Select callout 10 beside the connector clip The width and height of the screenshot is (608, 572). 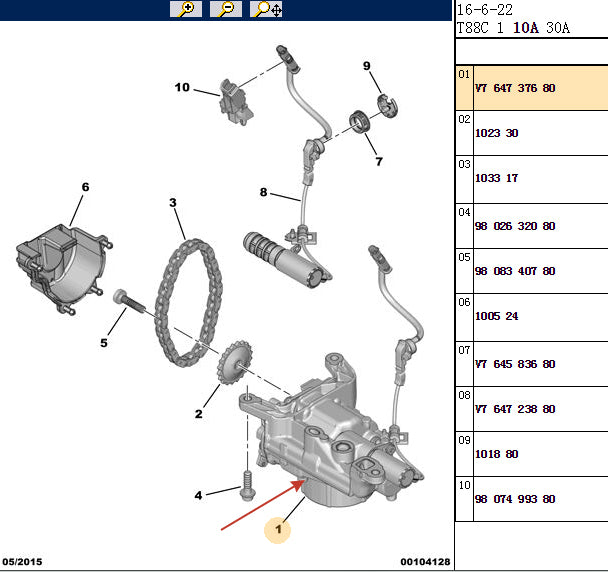point(182,88)
